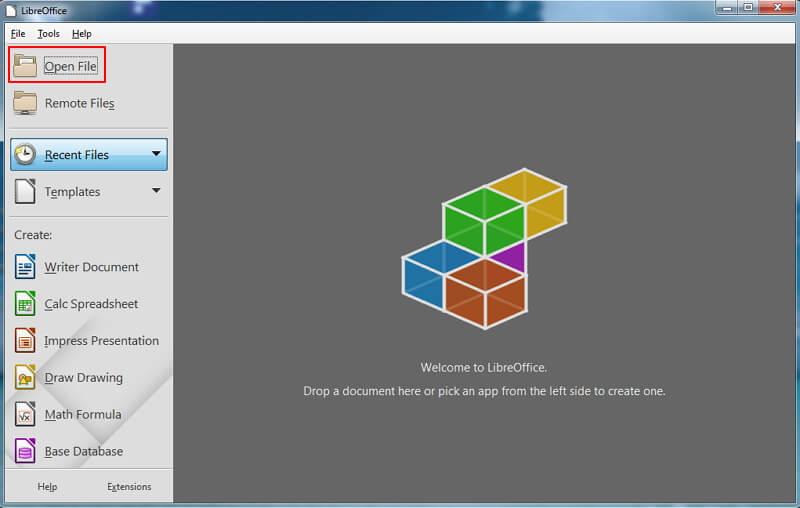Click the 'Welcome to LibreOffice.' text
The image size is (800, 508).
coord(484,368)
